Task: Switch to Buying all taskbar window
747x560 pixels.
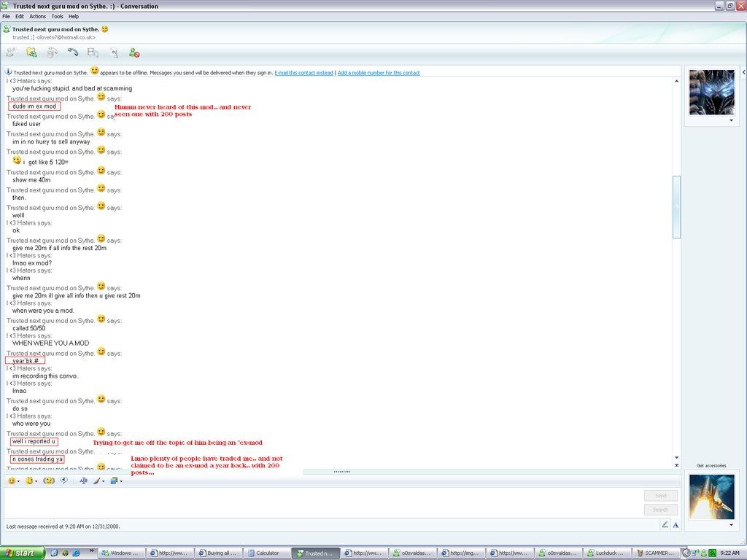Action: [x=218, y=553]
